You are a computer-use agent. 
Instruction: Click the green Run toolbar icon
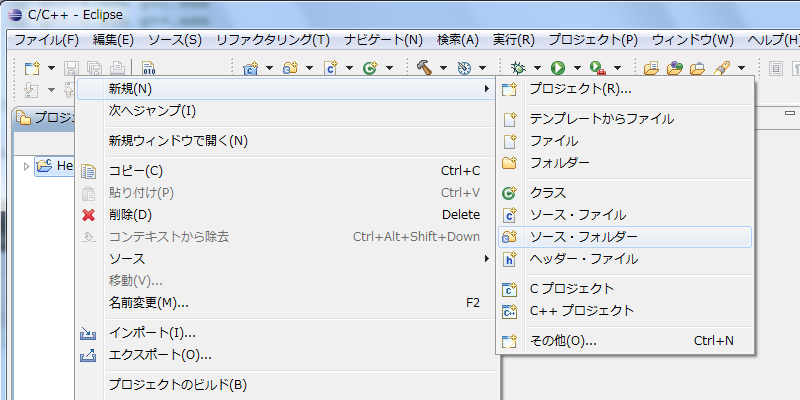point(558,68)
